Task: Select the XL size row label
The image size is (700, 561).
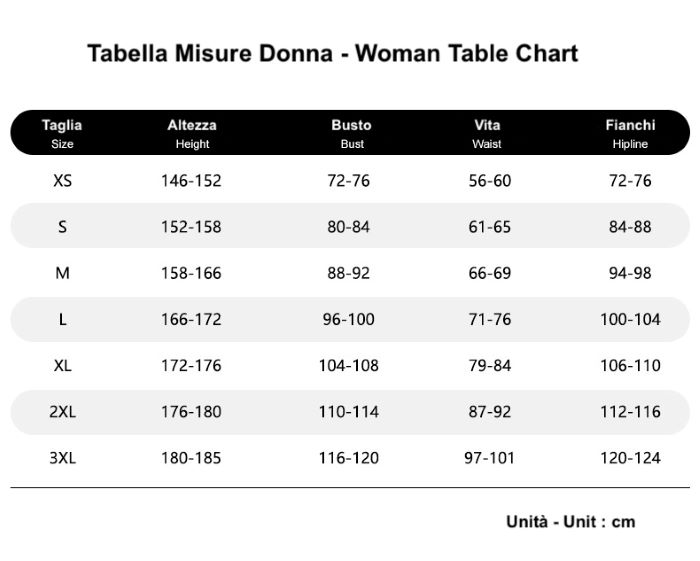Action: [62, 366]
